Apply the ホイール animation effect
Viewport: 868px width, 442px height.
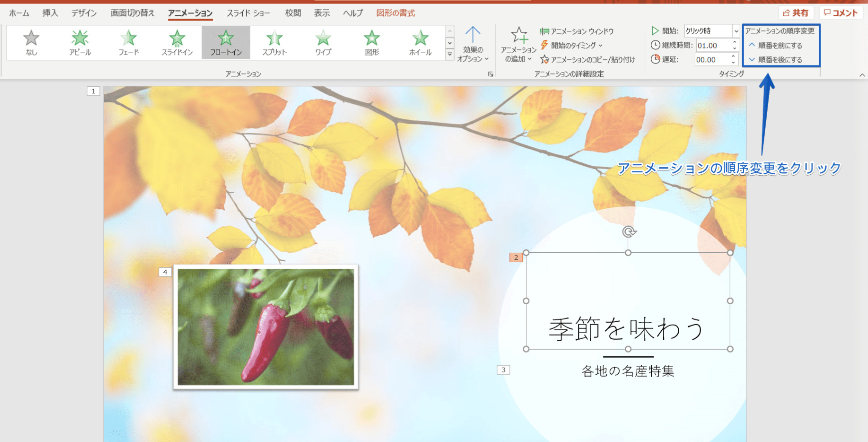420,43
